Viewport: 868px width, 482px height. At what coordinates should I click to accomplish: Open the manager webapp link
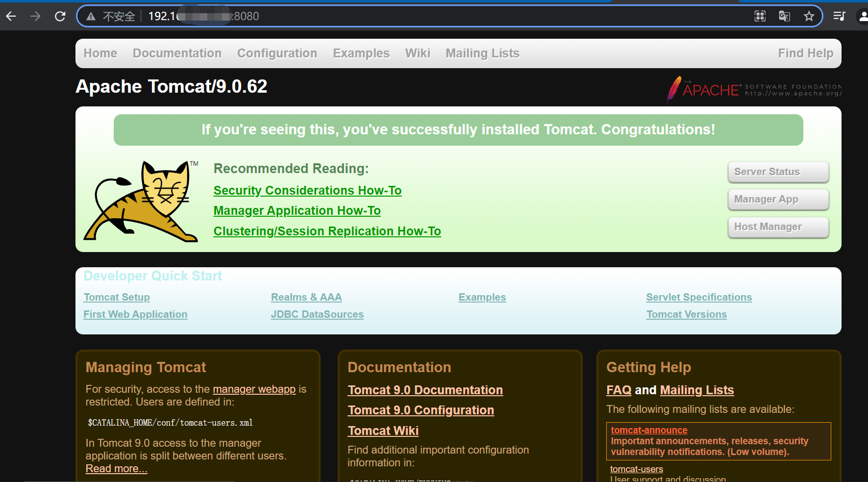254,389
